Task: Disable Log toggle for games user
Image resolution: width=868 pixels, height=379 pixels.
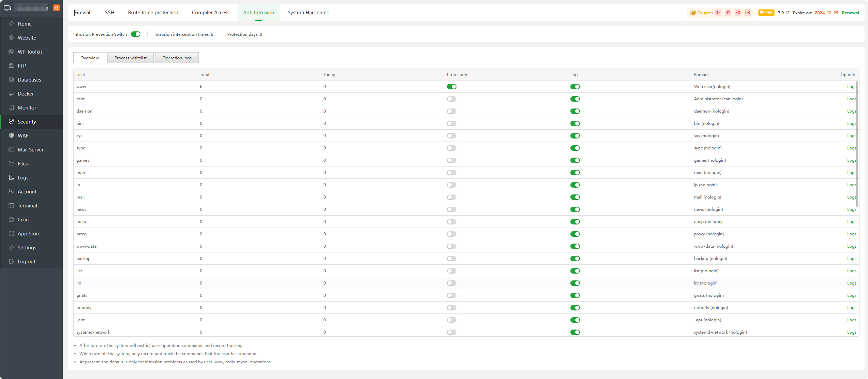Action: [x=575, y=160]
